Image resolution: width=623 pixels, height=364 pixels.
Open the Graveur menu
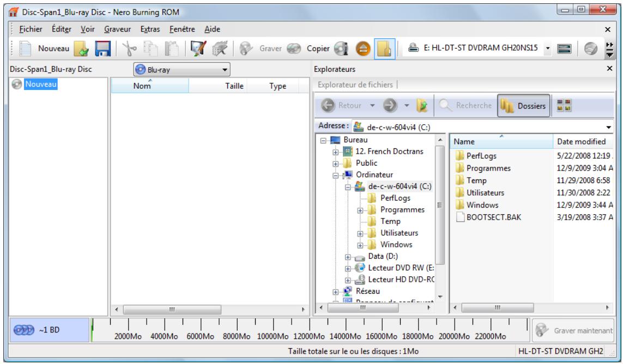tap(117, 29)
